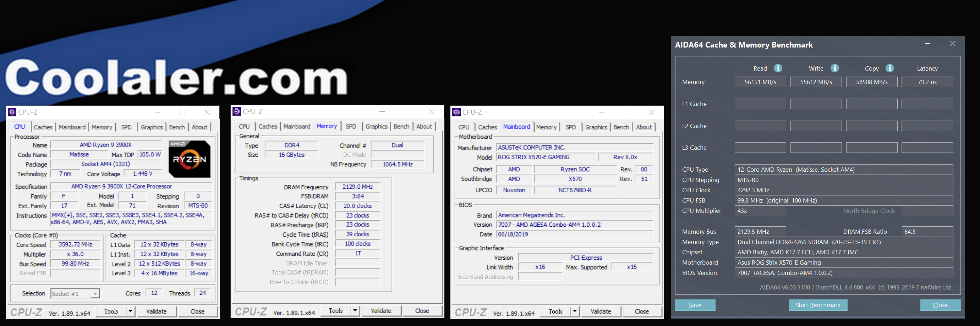980x326 pixels.
Task: Click the app icon in the Memory CPU-Z title bar
Action: [x=237, y=111]
